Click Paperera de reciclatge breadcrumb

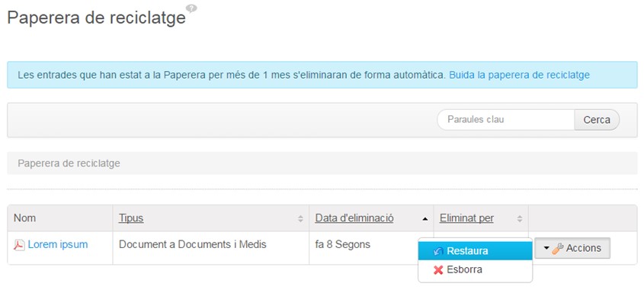click(69, 163)
